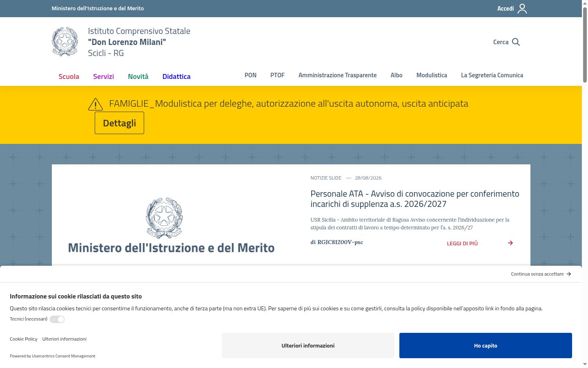588x368 pixels.
Task: Open the Servizi menu
Action: tap(103, 76)
